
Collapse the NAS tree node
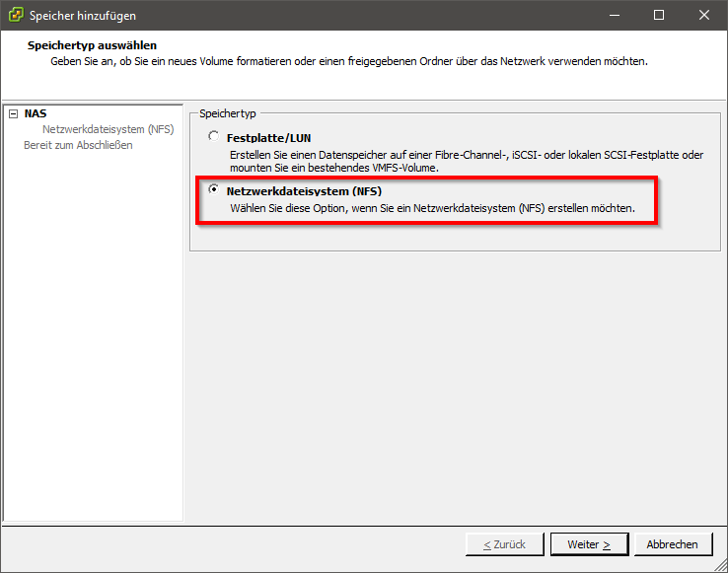point(13,113)
